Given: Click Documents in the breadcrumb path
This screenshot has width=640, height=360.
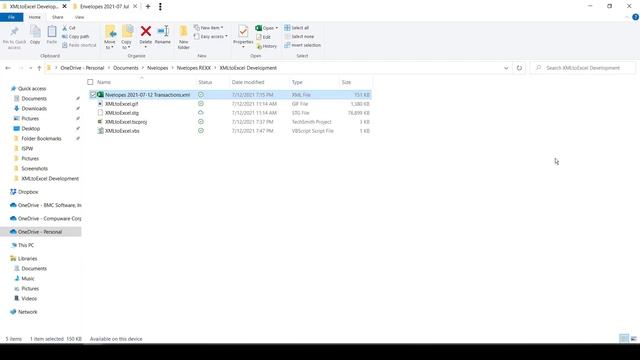Looking at the screenshot, I should 126,68.
